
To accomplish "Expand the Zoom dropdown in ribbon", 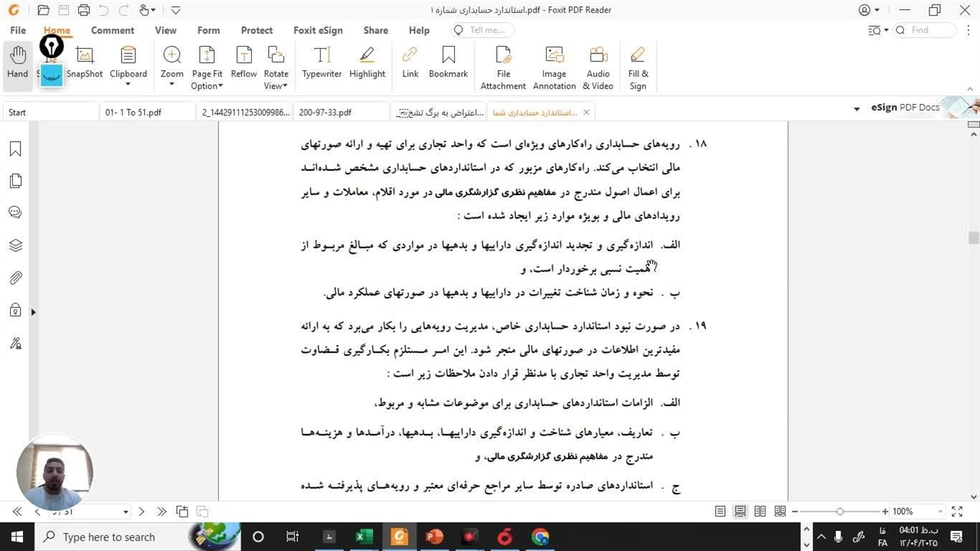I will pos(171,85).
